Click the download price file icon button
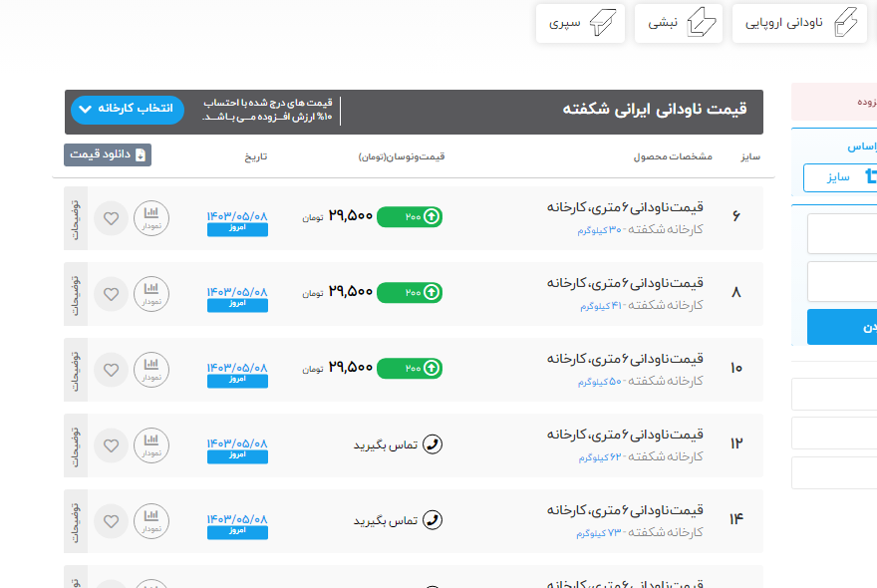The image size is (877, 588). (108, 154)
